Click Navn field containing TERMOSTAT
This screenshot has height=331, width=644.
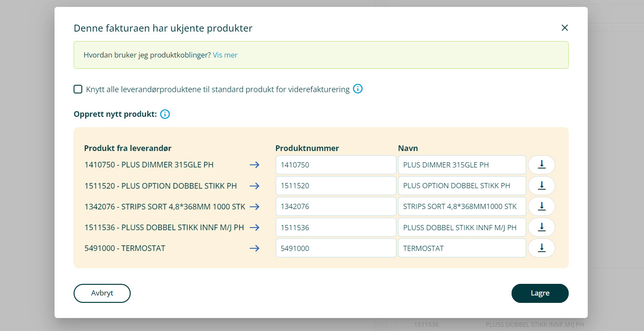462,248
